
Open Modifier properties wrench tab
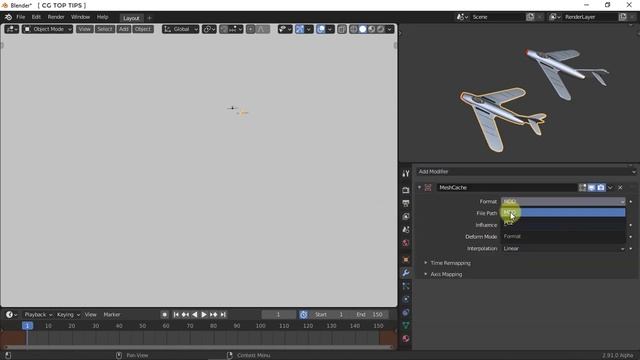[406, 273]
